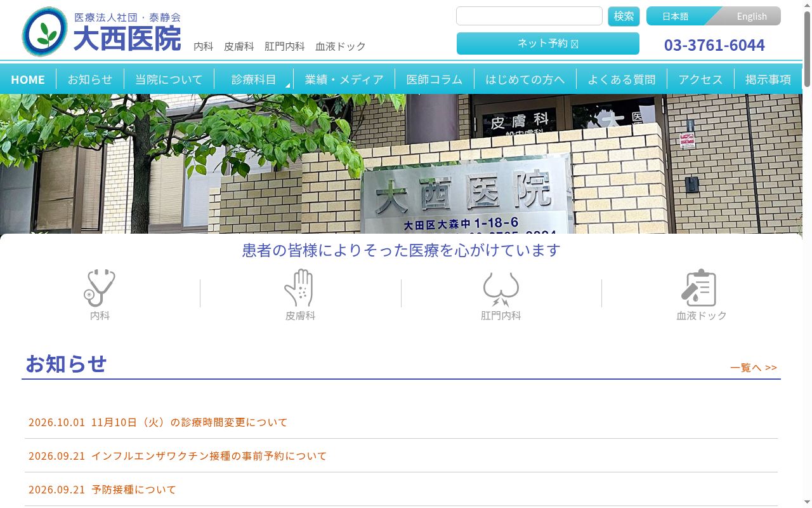Image resolution: width=812 pixels, height=508 pixels.
Task: Click the phone number 03-3761-6044
Action: (x=714, y=45)
